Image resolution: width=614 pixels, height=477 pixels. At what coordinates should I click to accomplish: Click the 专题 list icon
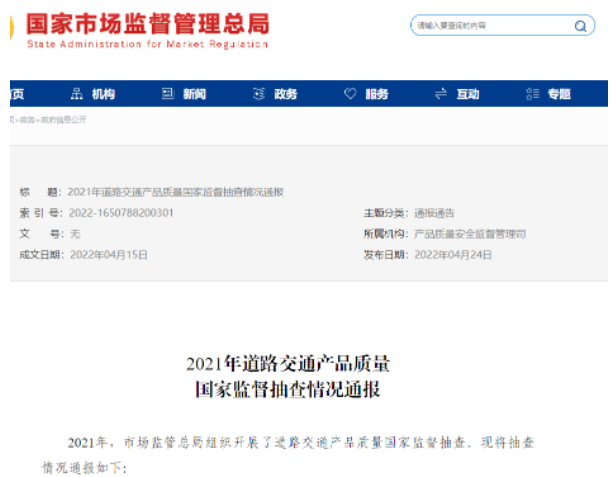pyautogui.click(x=533, y=94)
